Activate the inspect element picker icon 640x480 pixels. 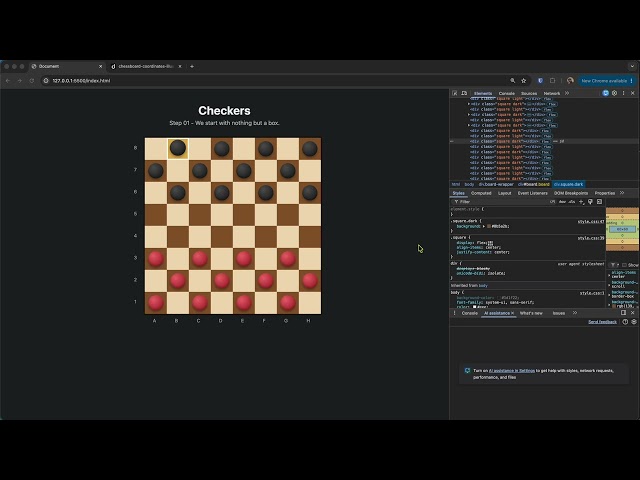[455, 93]
